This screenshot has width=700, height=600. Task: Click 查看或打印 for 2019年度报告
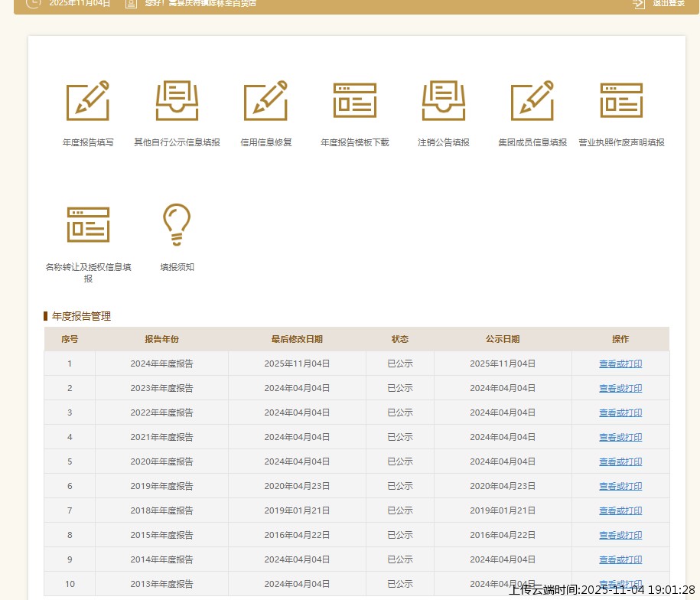tap(620, 486)
